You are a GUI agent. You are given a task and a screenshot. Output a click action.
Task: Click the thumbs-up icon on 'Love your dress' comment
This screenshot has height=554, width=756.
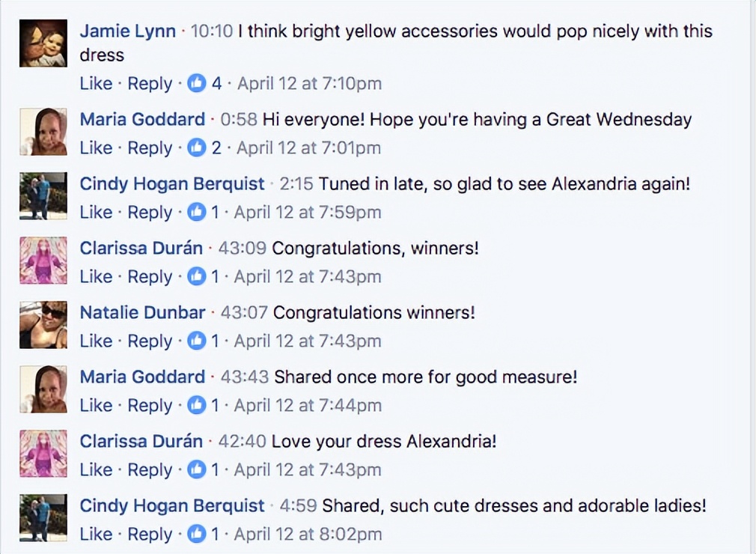click(x=196, y=469)
